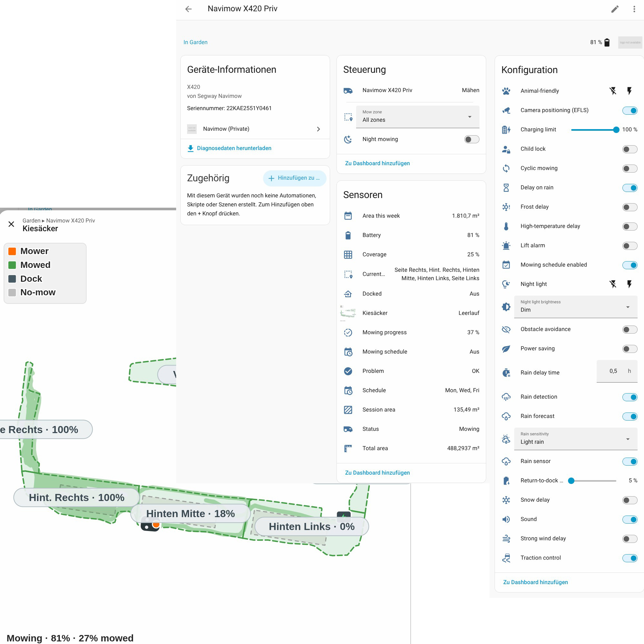This screenshot has height=644, width=644.
Task: Disable Camera positioning (EFLS) switch
Action: pyautogui.click(x=630, y=110)
